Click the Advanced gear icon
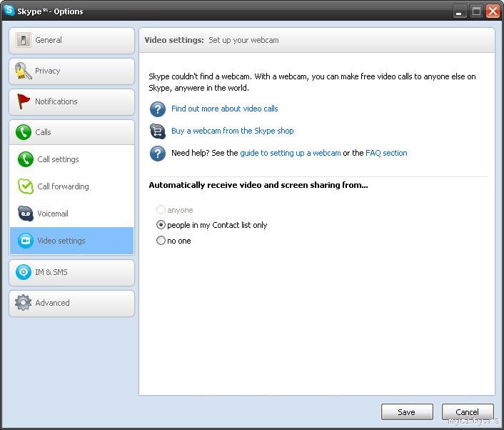This screenshot has width=504, height=430. (x=24, y=303)
